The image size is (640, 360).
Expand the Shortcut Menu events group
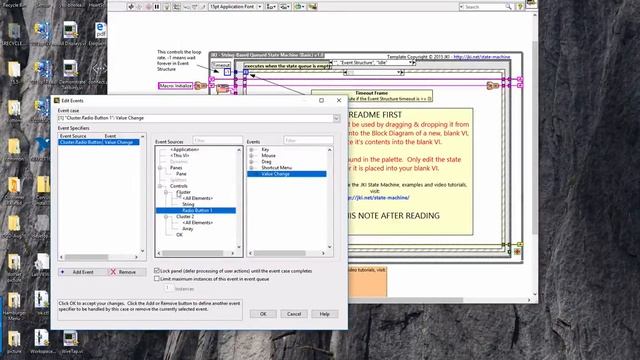[x=251, y=168]
